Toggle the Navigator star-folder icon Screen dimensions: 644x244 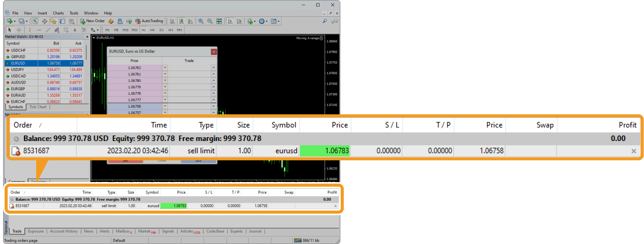[x=53, y=21]
